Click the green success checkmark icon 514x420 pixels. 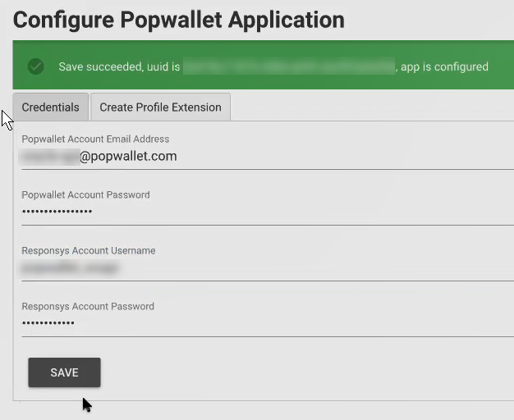coord(36,66)
